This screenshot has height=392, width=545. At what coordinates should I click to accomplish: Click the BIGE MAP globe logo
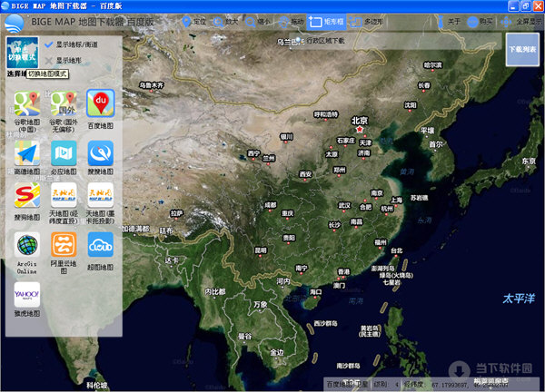pyautogui.click(x=15, y=24)
